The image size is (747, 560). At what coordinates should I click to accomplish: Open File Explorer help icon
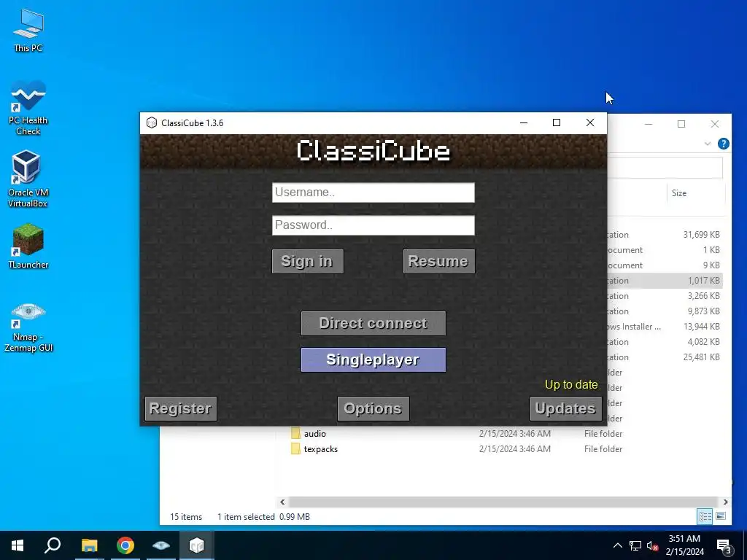tap(723, 144)
